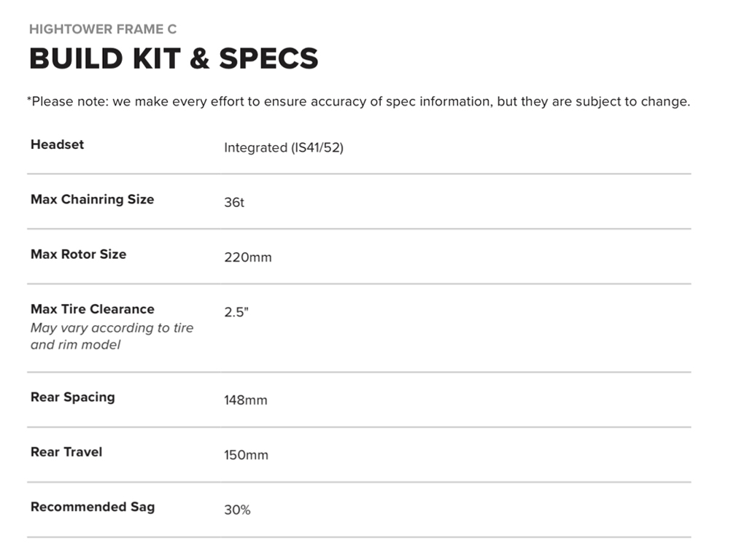This screenshot has height=560, width=747.
Task: Select the Recommended Sag label
Action: point(92,507)
